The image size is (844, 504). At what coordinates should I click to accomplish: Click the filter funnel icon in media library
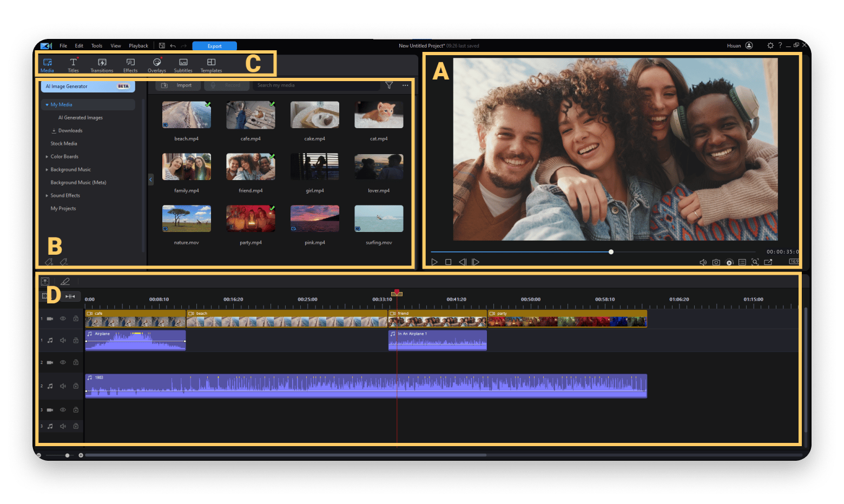389,85
